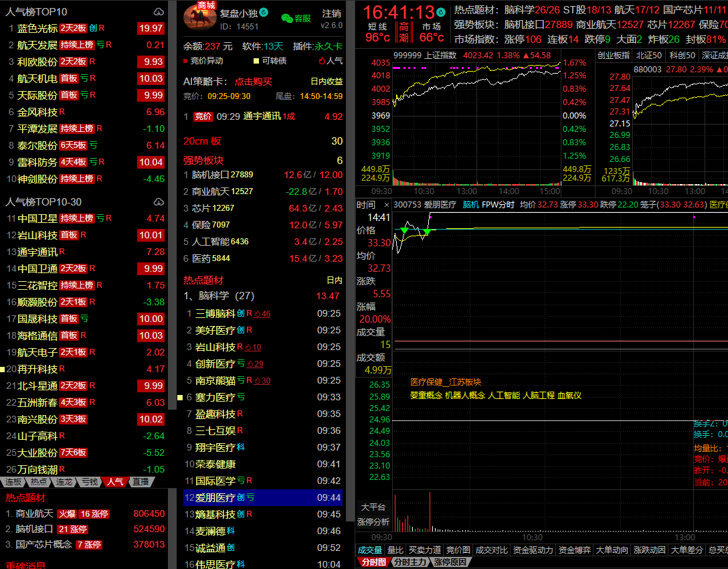Click the refresh icon next to 复盘小独

[264, 12]
